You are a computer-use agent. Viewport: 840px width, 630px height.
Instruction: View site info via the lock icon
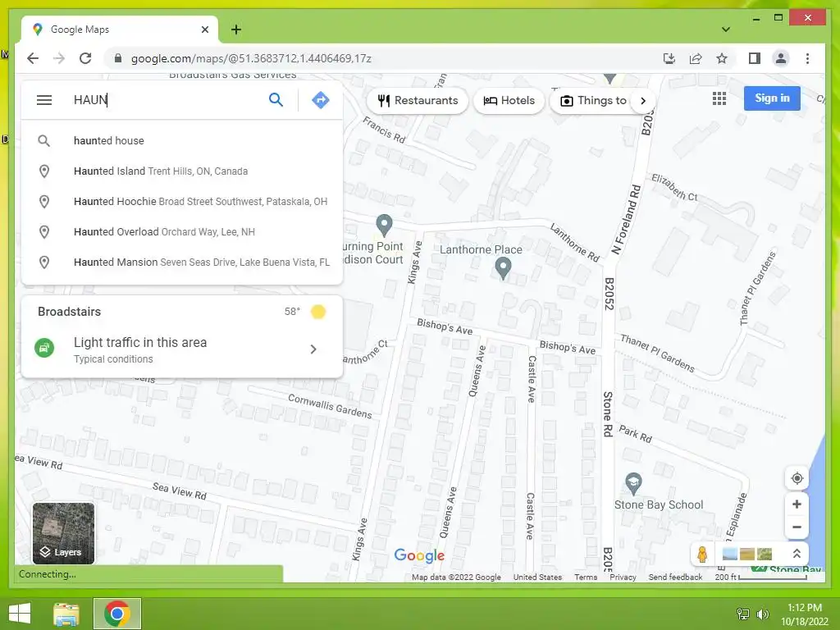[118, 58]
